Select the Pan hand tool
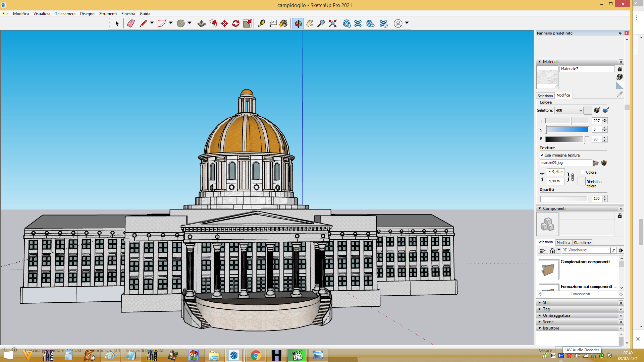Viewport: 644px width, 362px height. 310,23
